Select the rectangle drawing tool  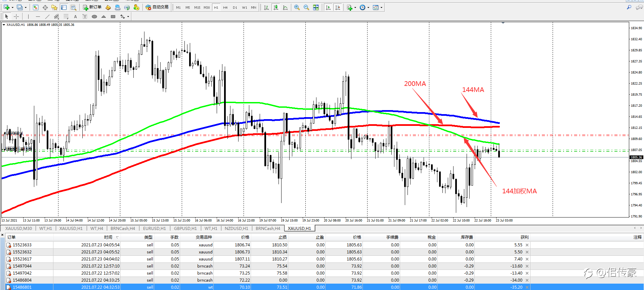(x=113, y=16)
